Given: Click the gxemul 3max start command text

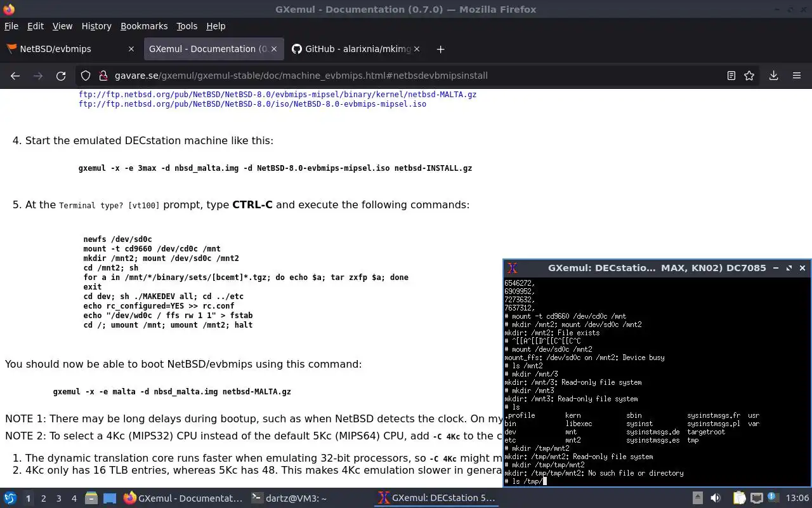Looking at the screenshot, I should click(x=275, y=168).
